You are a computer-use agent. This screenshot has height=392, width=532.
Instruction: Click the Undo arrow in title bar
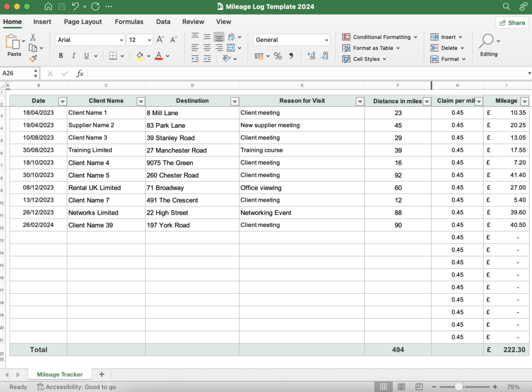click(x=76, y=7)
